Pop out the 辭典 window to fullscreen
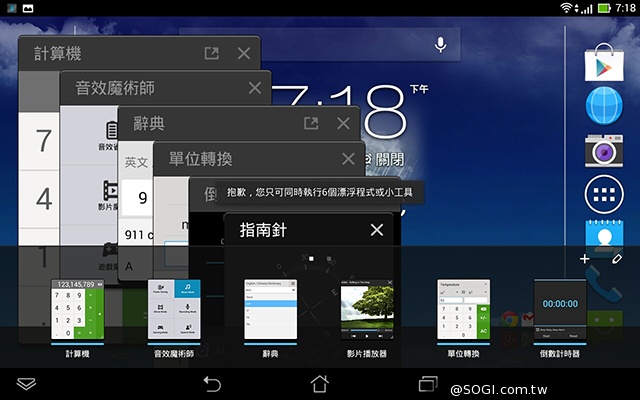Image resolution: width=640 pixels, height=400 pixels. 311,123
